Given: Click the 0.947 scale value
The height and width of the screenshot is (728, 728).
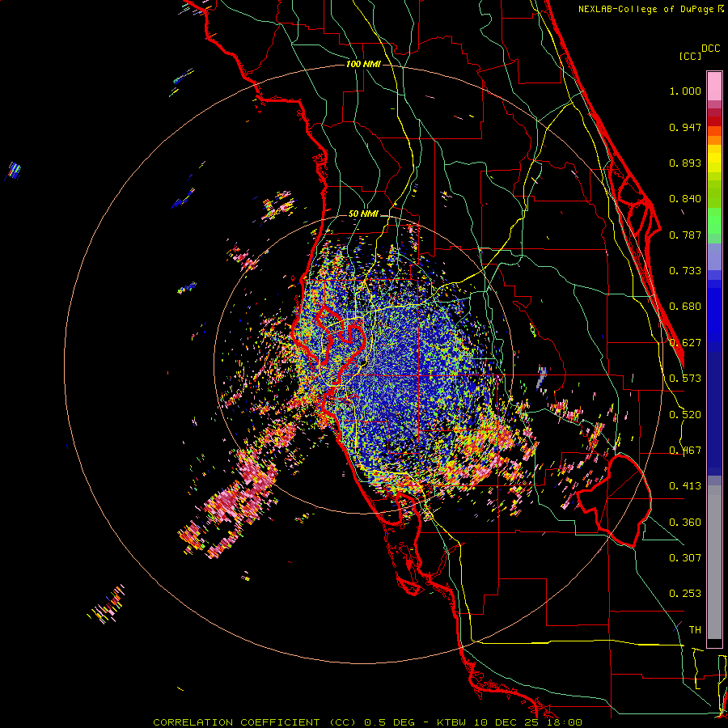Looking at the screenshot, I should pos(685,127).
